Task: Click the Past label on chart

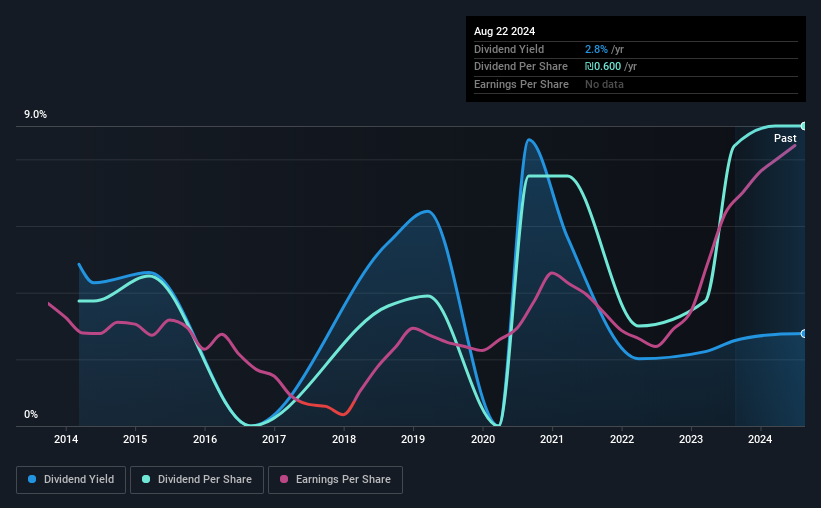Action: coord(785,138)
